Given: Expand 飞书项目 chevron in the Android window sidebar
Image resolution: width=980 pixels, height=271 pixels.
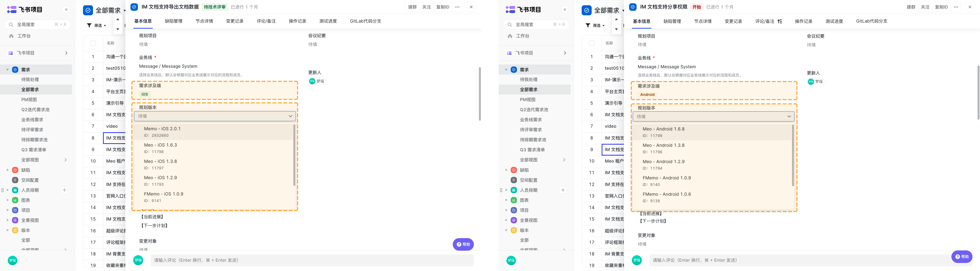Looking at the screenshot, I should coord(565,53).
